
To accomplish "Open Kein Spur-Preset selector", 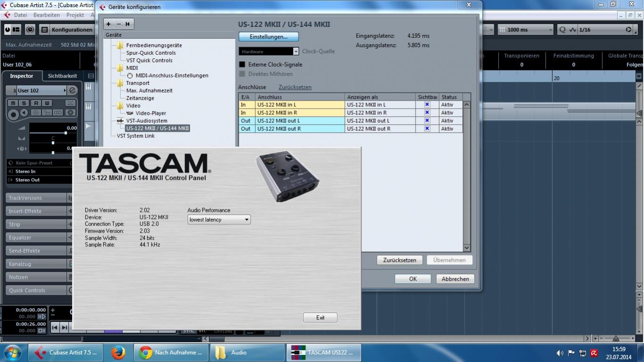I will point(39,163).
